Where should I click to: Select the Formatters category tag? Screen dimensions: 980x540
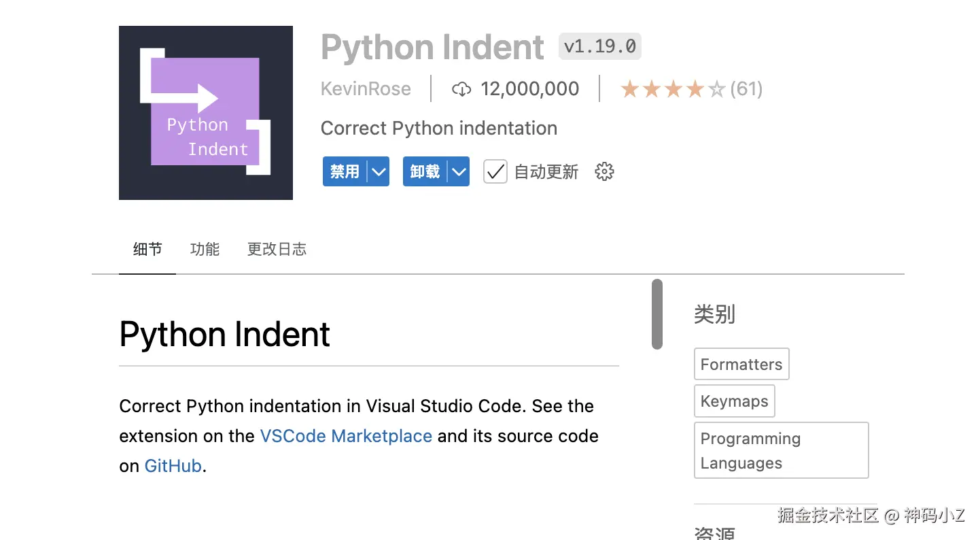[x=741, y=365]
